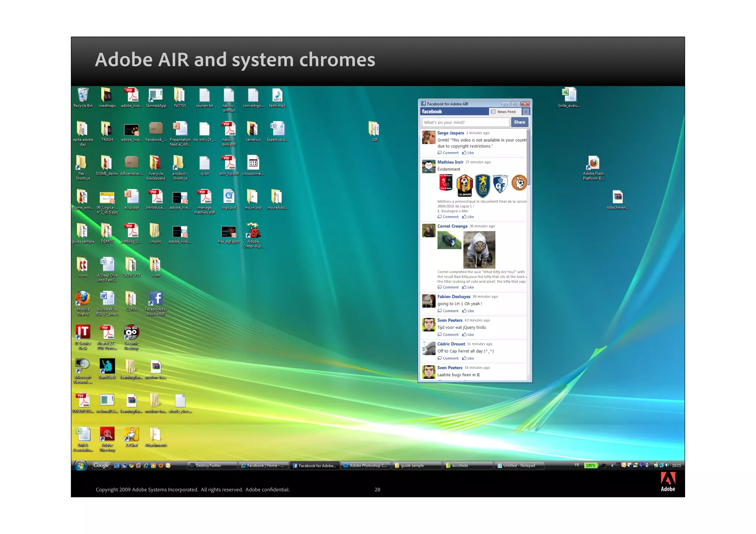Open the CATALYST folder icon

point(131,267)
